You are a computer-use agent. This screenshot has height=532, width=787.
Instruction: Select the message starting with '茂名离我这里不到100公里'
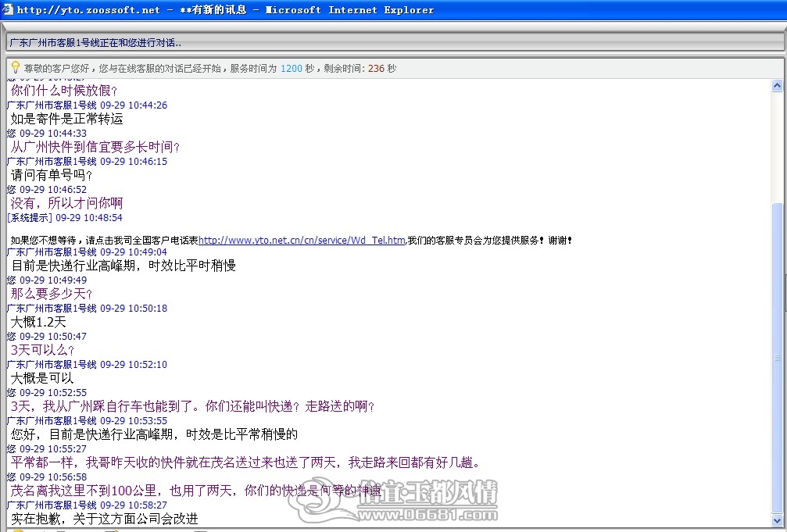click(198, 491)
